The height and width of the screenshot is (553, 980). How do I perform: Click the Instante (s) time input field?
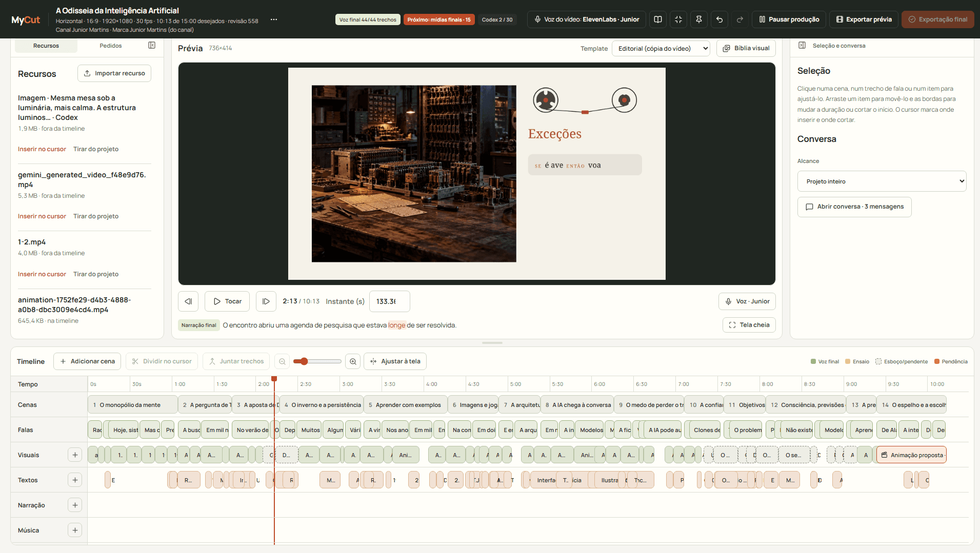(390, 301)
